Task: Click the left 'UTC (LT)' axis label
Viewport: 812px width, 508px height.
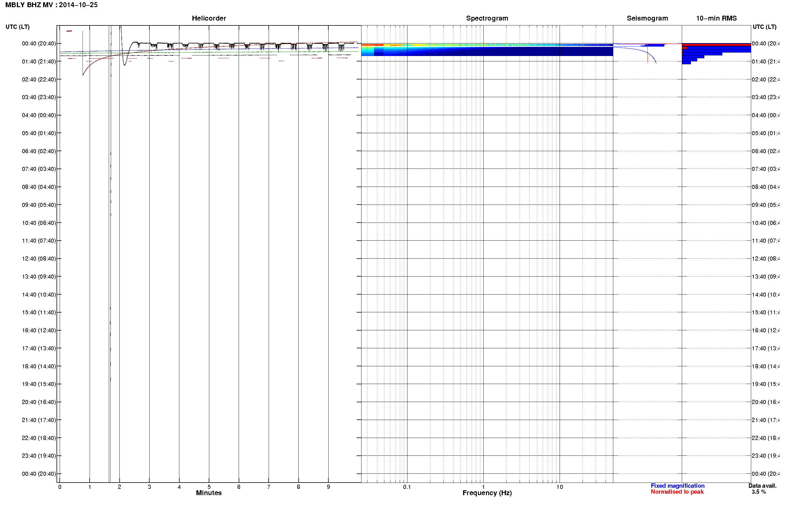Action: click(x=17, y=27)
